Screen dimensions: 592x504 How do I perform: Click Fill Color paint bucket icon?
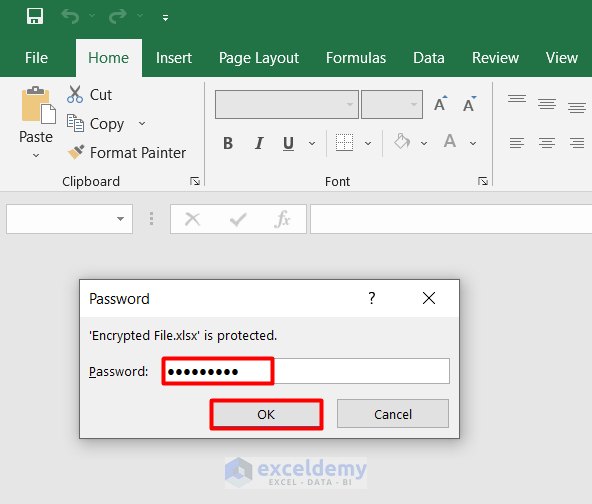[402, 142]
